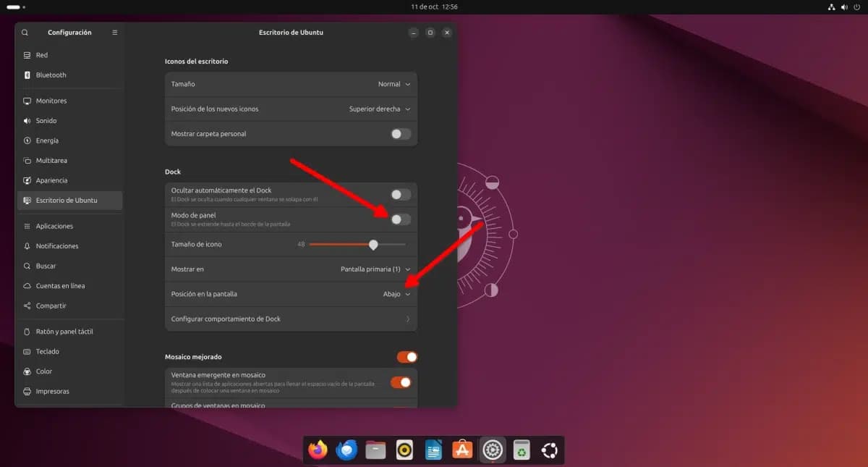Open Posición en la pantalla dropdown
868x467 pixels.
coord(396,294)
